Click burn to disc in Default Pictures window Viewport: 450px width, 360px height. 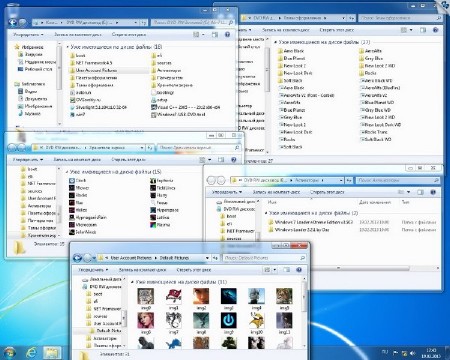pos(142,270)
